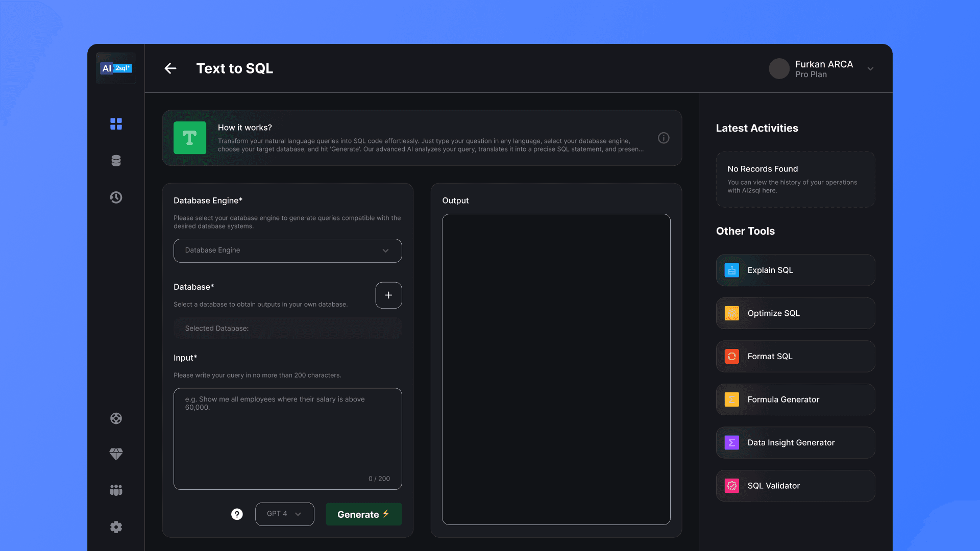Click the diamond upgrade icon in sidebar

click(x=116, y=454)
